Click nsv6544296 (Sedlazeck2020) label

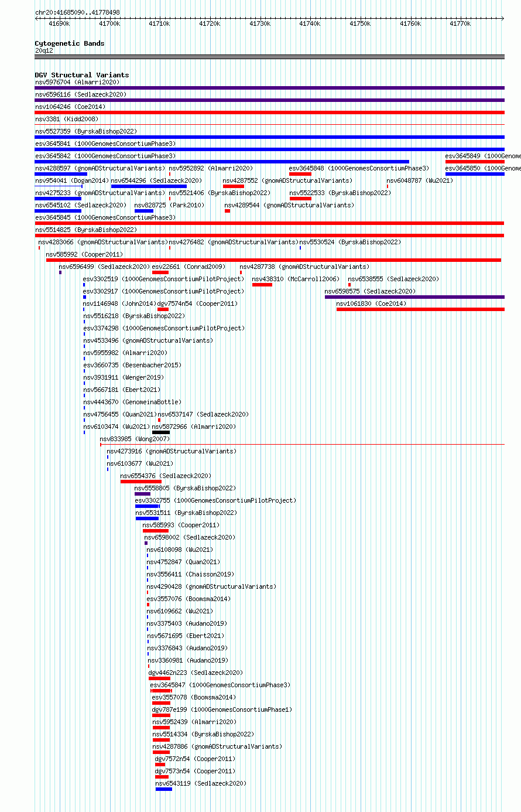point(156,180)
